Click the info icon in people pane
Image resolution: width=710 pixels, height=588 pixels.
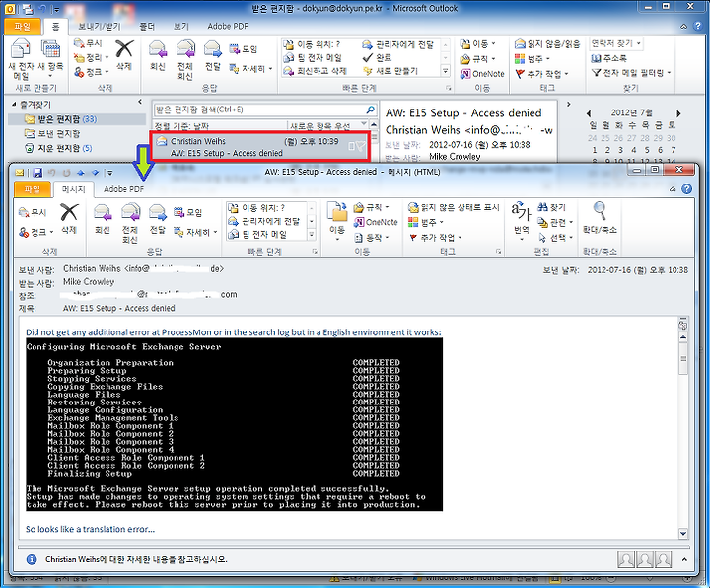click(32, 560)
